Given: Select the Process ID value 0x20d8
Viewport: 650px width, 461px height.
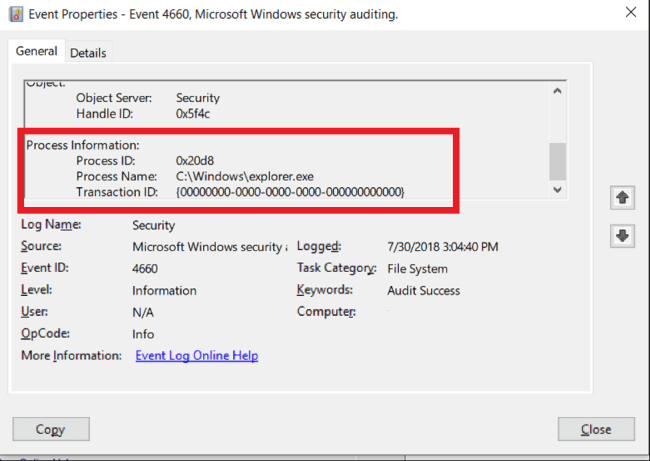Looking at the screenshot, I should click(195, 160).
